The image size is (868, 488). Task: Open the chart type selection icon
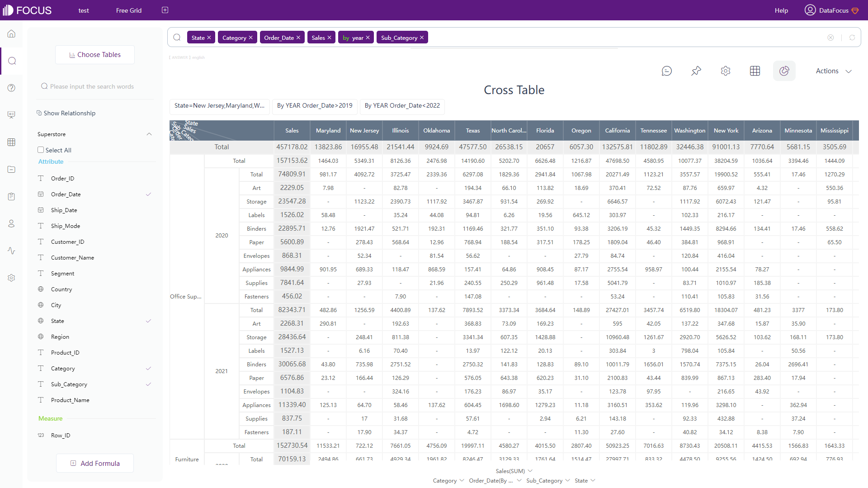pos(784,71)
